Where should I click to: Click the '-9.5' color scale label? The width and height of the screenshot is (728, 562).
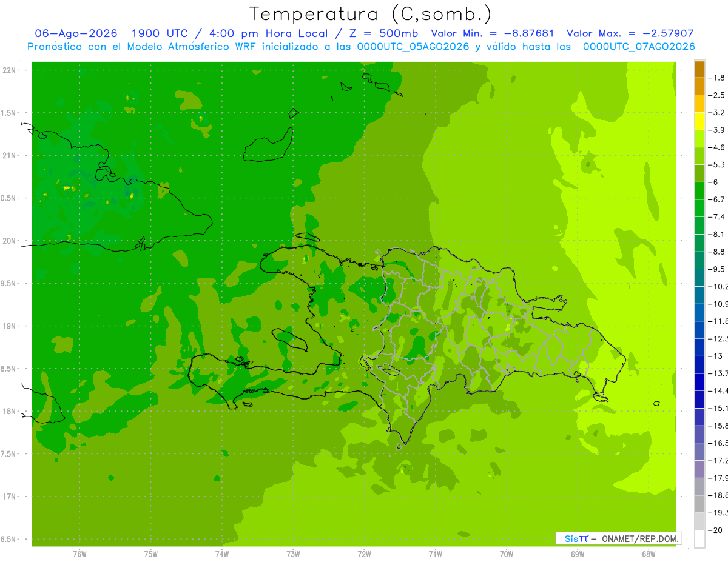point(718,269)
